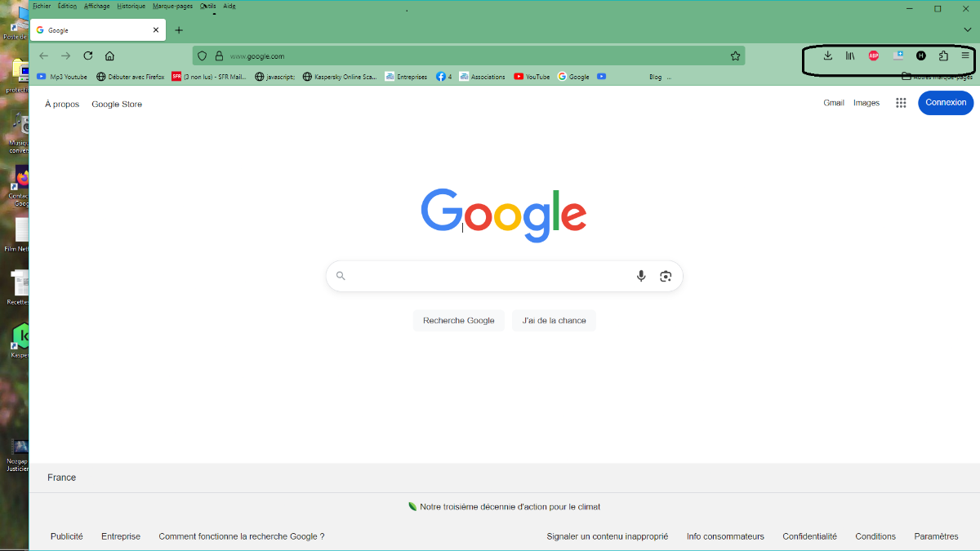The image size is (980, 551).
Task: Select the Google browser tab
Action: pos(98,30)
